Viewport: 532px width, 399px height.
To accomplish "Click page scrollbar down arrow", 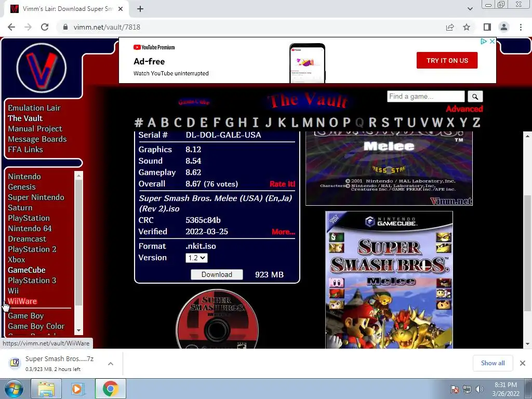I will 528,344.
